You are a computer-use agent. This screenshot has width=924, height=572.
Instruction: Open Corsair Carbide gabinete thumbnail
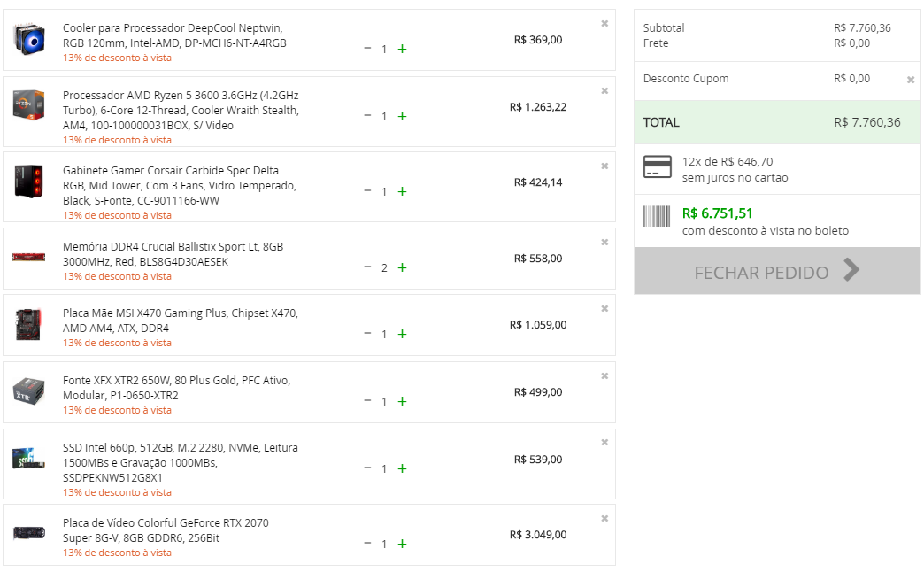pos(29,181)
